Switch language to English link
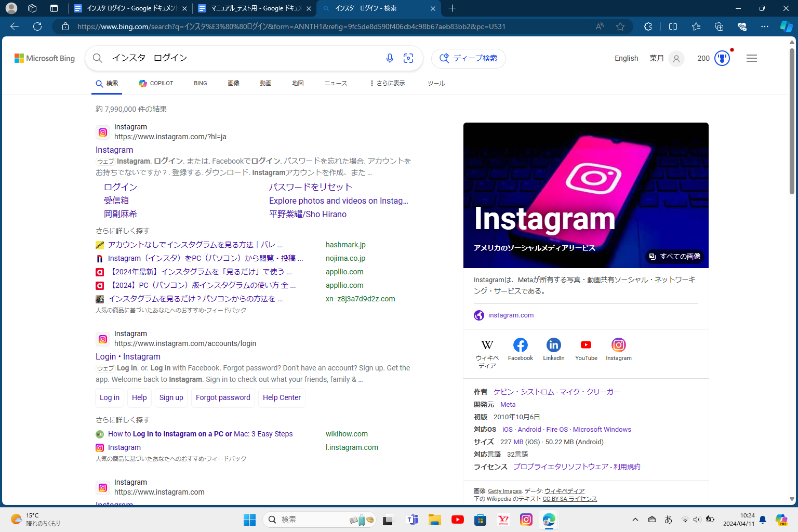Viewport: 798px width, 532px height. click(x=627, y=58)
